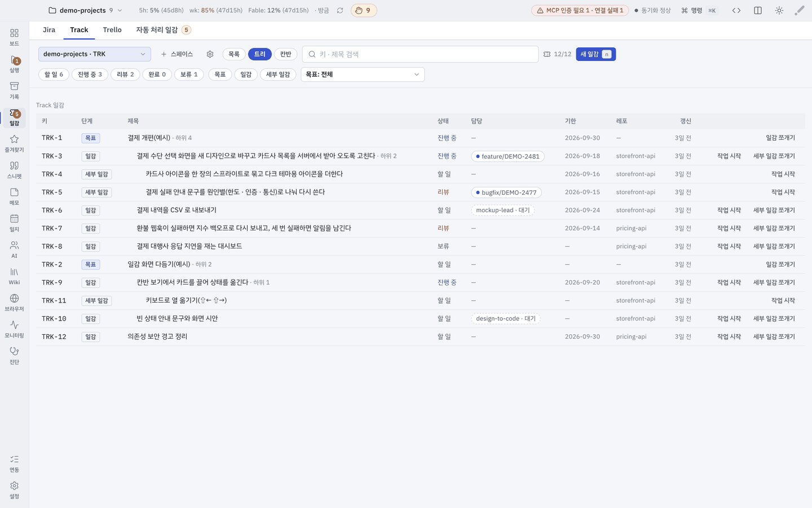This screenshot has width=812, height=508.
Task: Switch to the Trello tab
Action: point(112,30)
